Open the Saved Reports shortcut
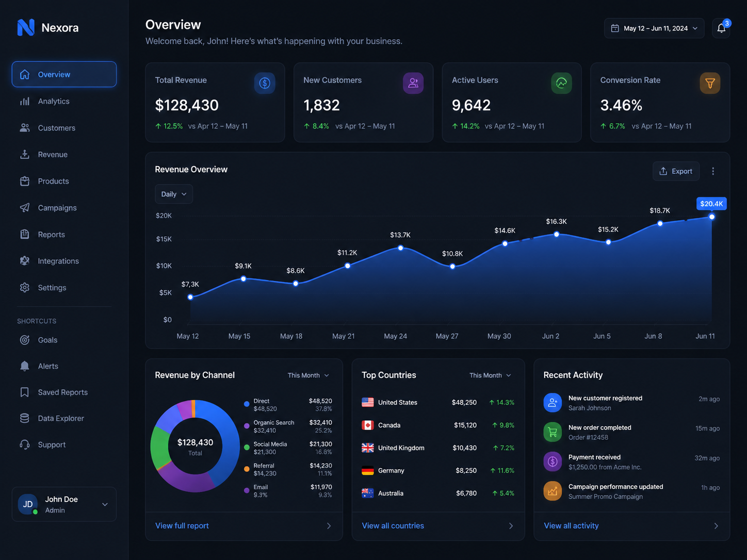The width and height of the screenshot is (747, 560). coord(64,392)
